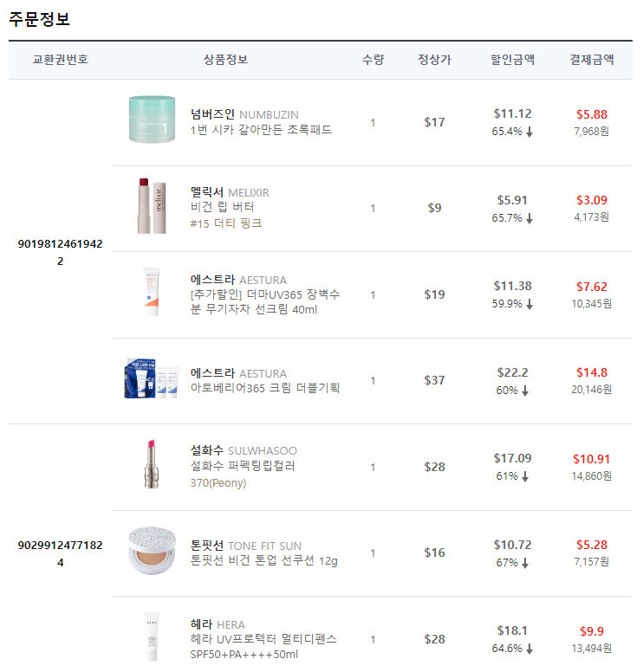Click the 할인금액 column header
The width and height of the screenshot is (643, 672).
[512, 60]
